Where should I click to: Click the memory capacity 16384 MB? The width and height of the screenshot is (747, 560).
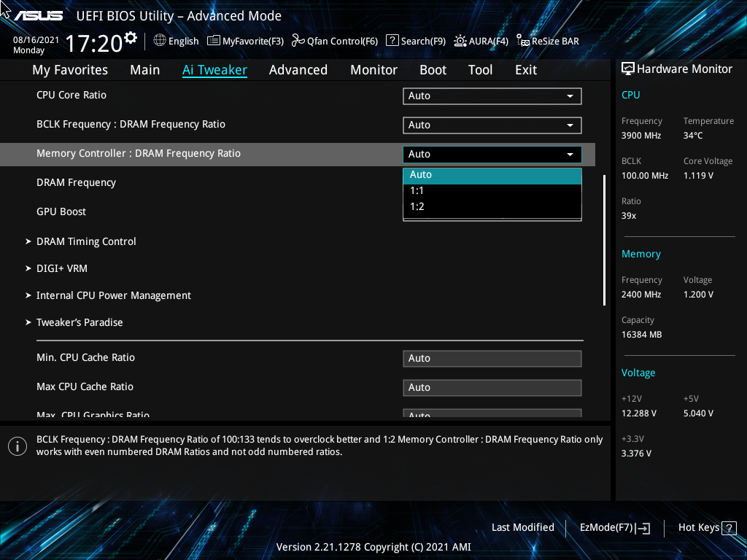click(642, 335)
